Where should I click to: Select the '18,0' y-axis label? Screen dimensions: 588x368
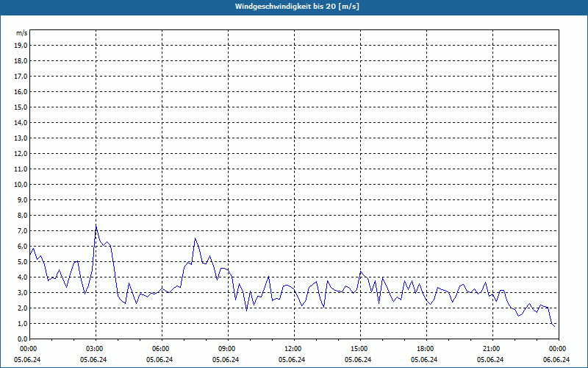pyautogui.click(x=21, y=61)
